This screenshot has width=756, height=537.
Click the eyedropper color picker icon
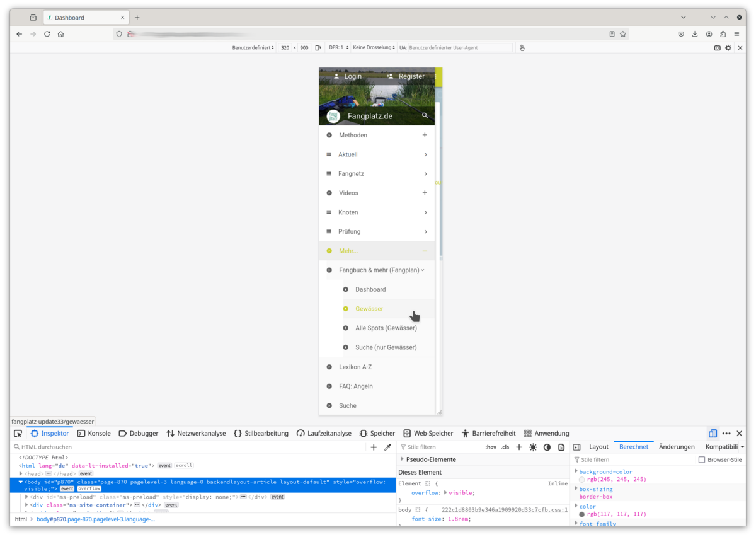387,447
